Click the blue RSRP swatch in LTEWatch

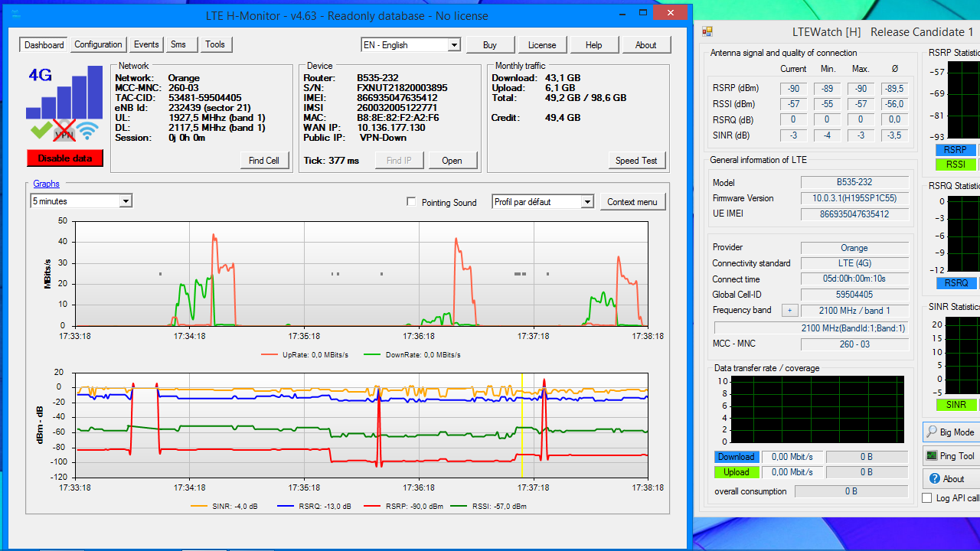pyautogui.click(x=955, y=150)
